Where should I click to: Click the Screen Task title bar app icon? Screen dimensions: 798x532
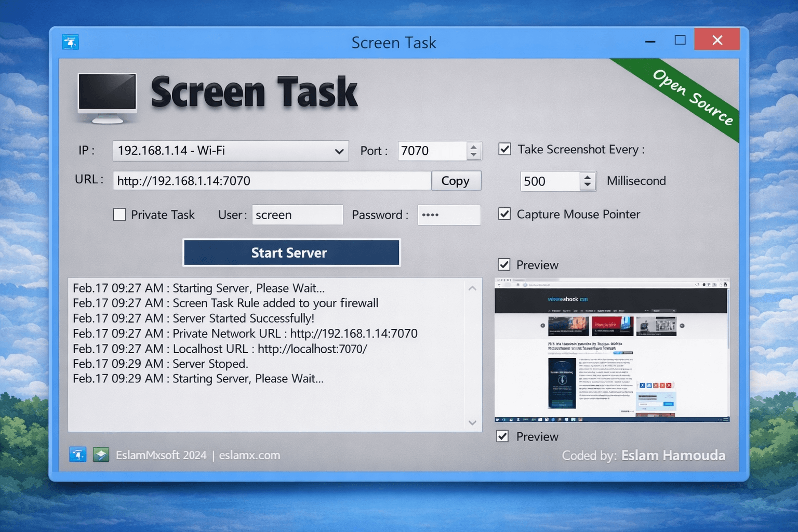click(x=70, y=42)
